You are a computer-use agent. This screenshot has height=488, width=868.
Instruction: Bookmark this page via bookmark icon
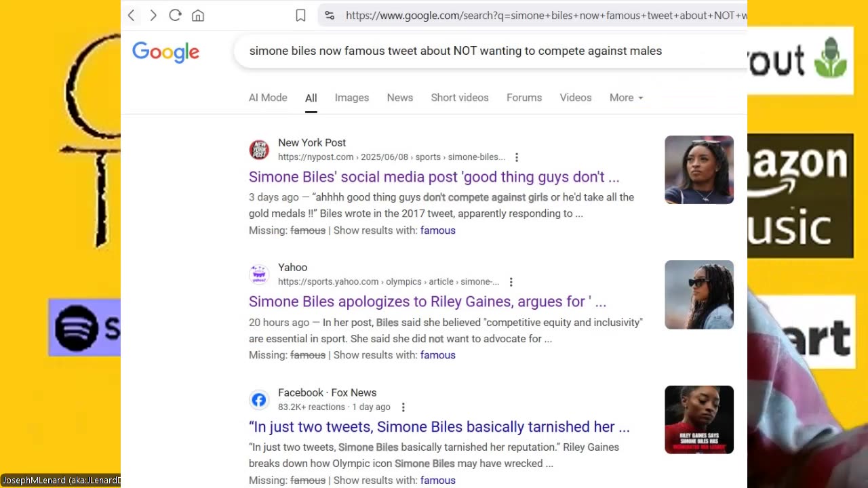click(x=300, y=16)
